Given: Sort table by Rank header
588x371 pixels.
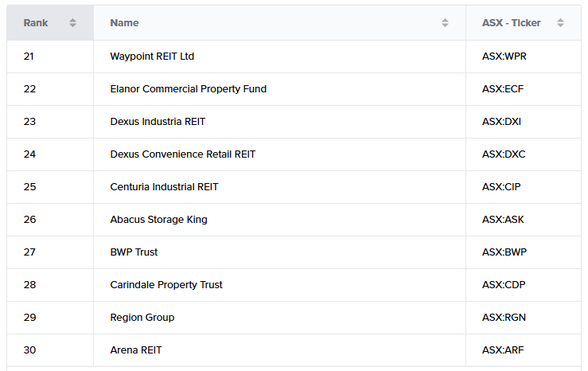Looking at the screenshot, I should [x=36, y=23].
